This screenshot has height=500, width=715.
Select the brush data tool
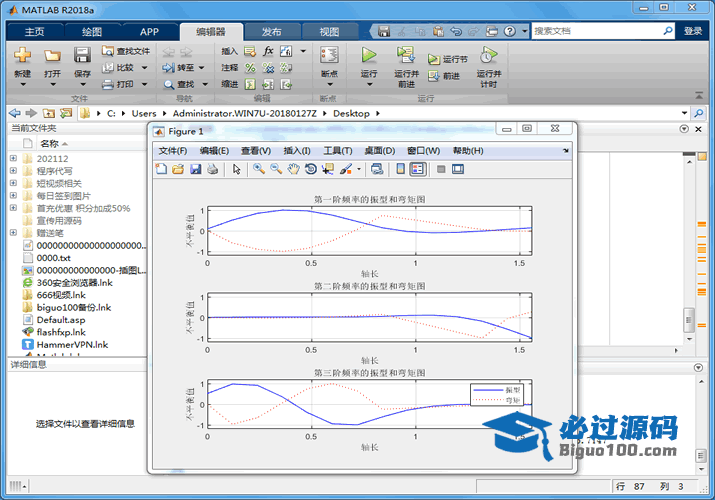[x=346, y=169]
